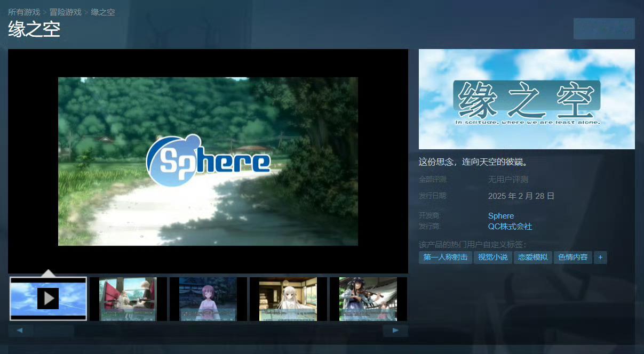Click the 缘之空 page title
The height and width of the screenshot is (354, 644).
coord(34,29)
